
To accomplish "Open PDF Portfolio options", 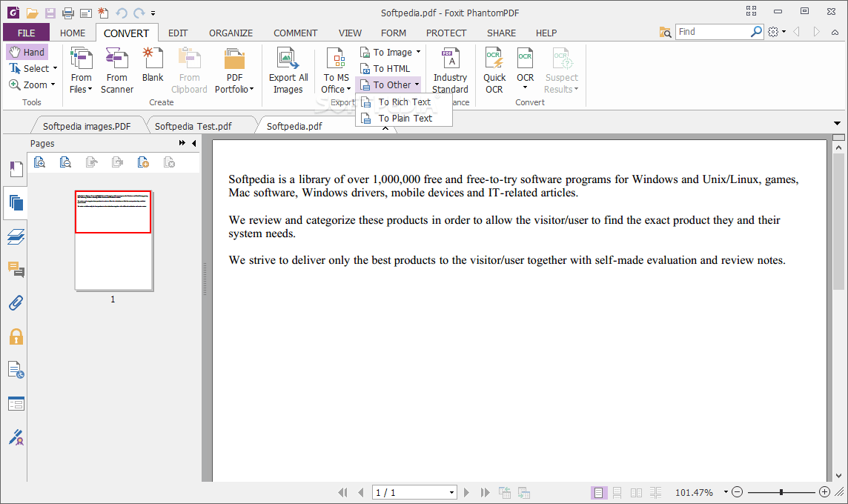I will point(234,70).
